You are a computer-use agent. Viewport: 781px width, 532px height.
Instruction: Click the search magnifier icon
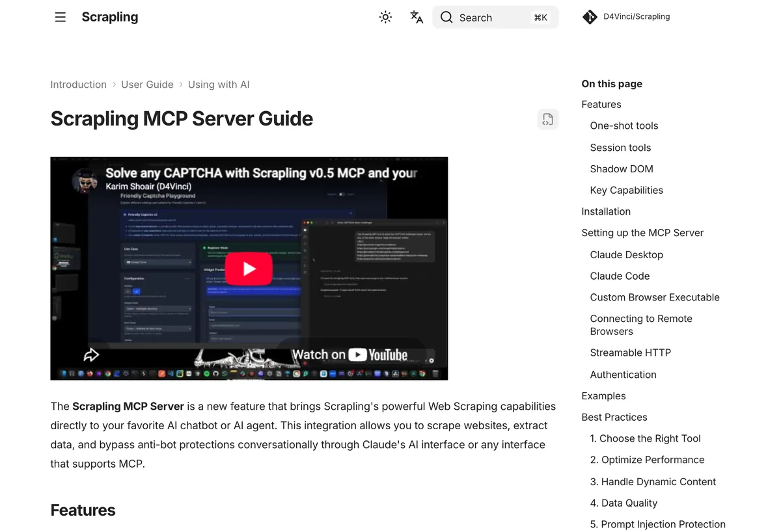tap(446, 18)
